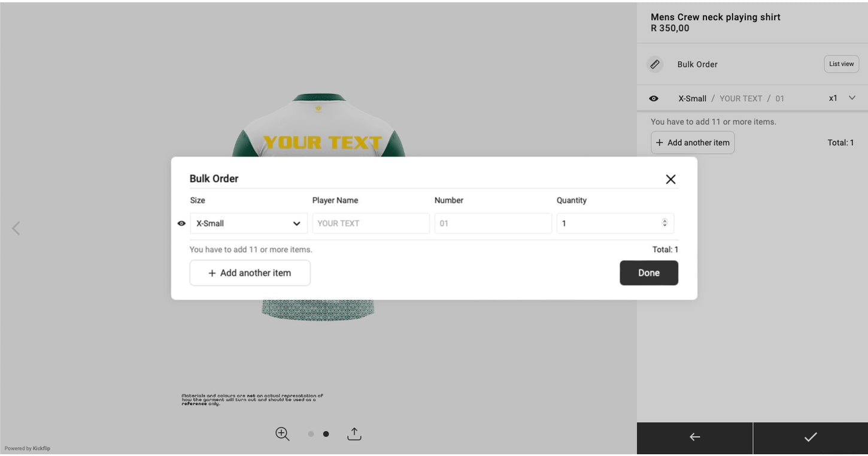The image size is (868, 456).
Task: Click the Done button
Action: coord(648,273)
